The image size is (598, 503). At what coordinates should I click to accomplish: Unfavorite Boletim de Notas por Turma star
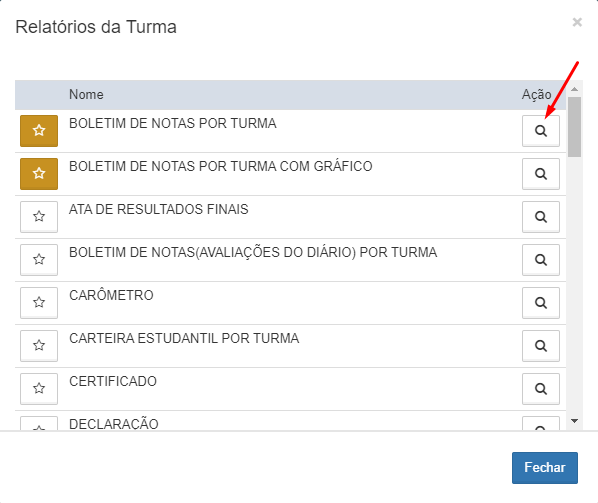(39, 131)
